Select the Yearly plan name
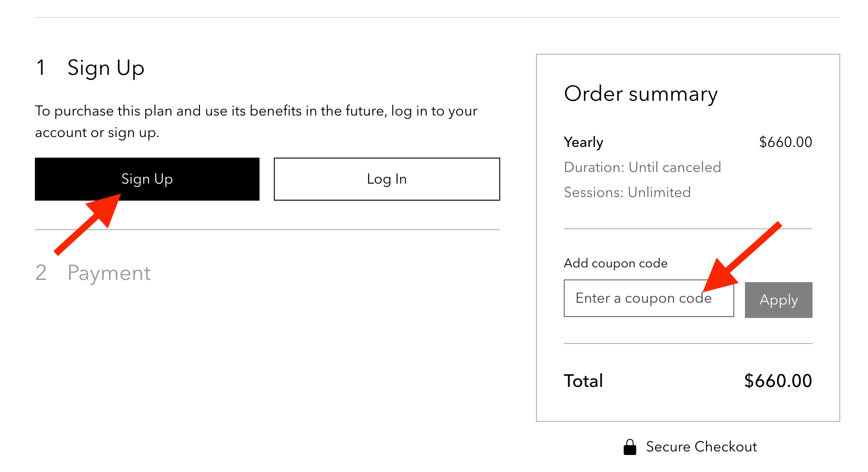This screenshot has height=472, width=868. (583, 142)
